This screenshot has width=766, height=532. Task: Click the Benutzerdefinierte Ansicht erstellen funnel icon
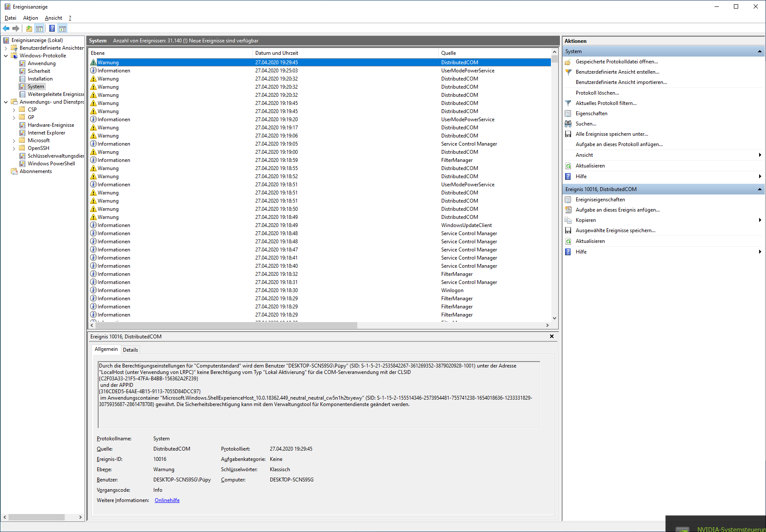568,72
